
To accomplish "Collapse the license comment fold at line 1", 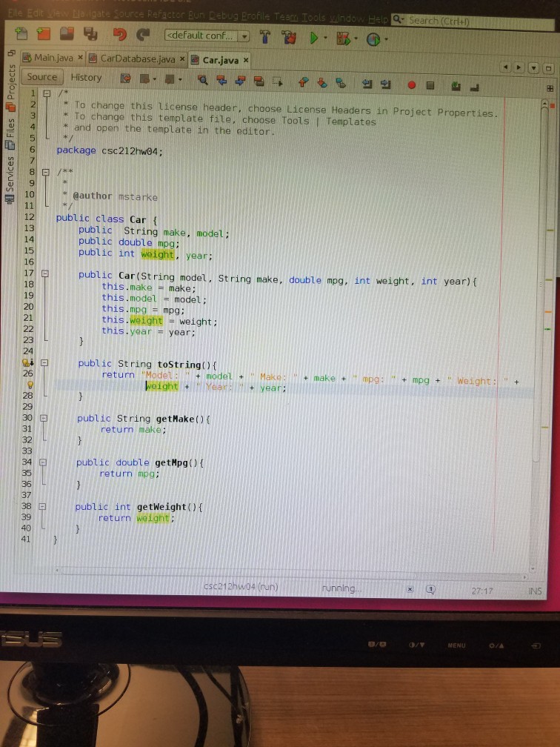I will (47, 94).
